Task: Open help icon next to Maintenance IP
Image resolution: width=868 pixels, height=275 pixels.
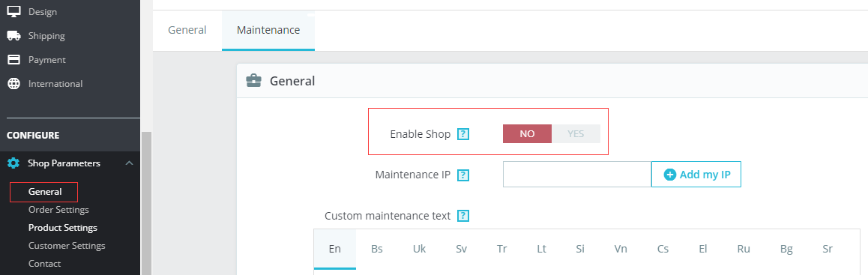Action: coord(463,175)
